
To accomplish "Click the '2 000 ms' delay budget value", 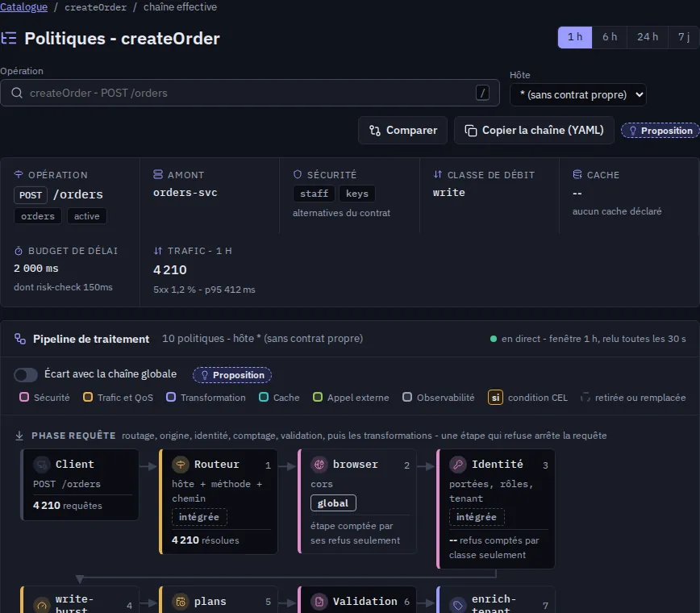I will point(36,269).
